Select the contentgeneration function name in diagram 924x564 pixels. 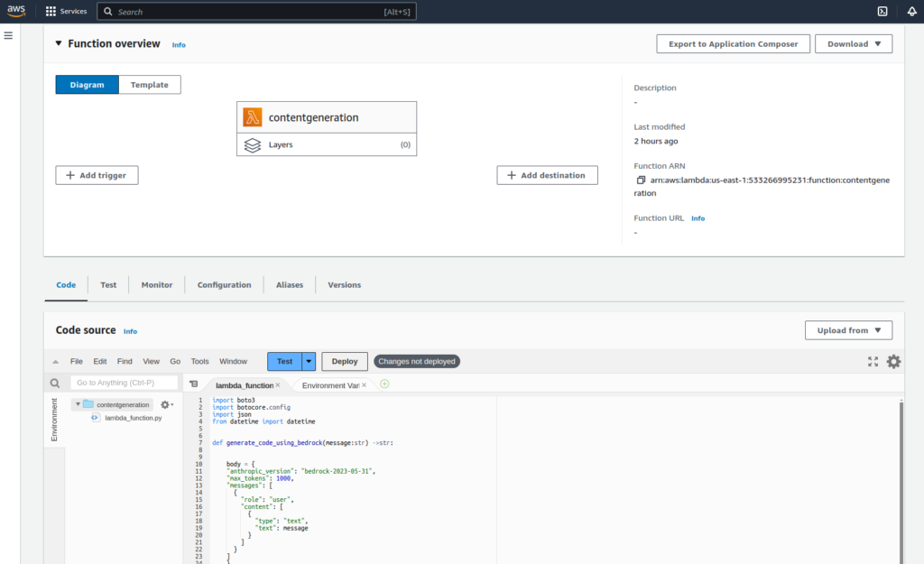coord(313,117)
